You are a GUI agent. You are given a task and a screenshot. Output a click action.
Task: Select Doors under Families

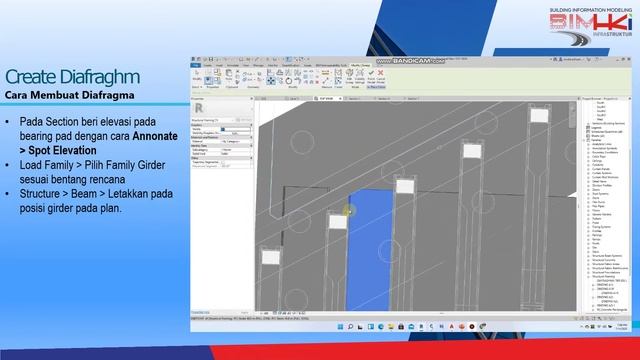tap(596, 190)
